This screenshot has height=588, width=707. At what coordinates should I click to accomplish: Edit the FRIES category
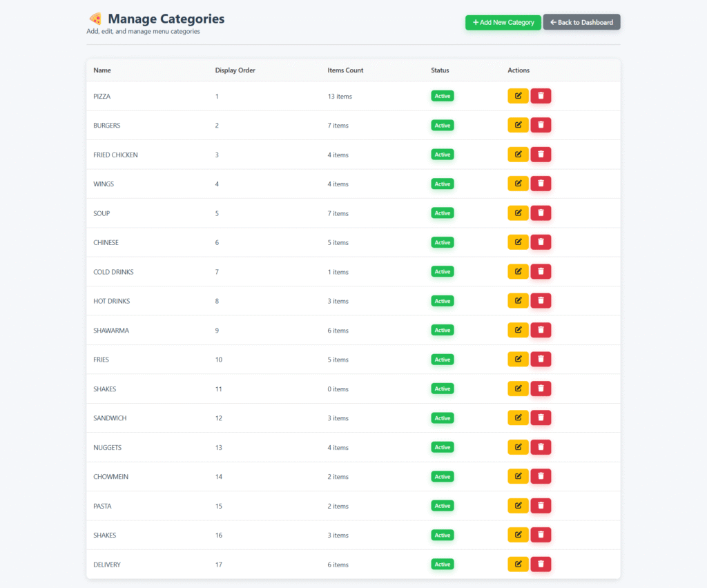tap(518, 360)
